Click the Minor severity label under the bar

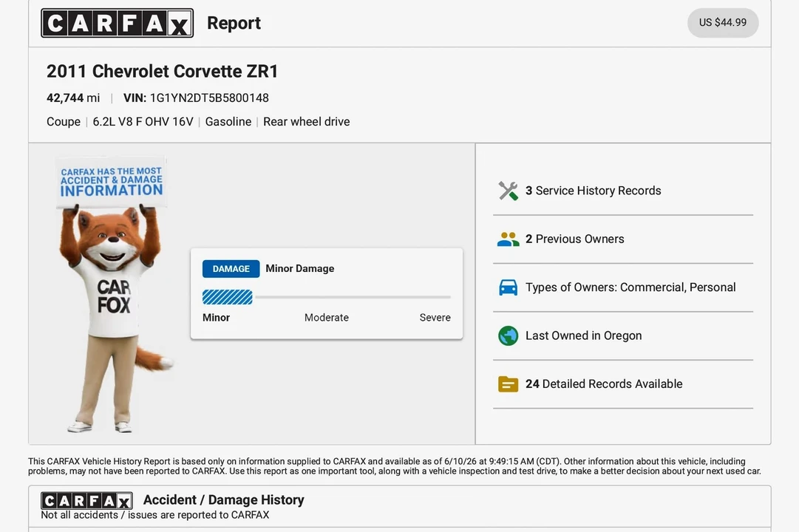click(x=216, y=318)
